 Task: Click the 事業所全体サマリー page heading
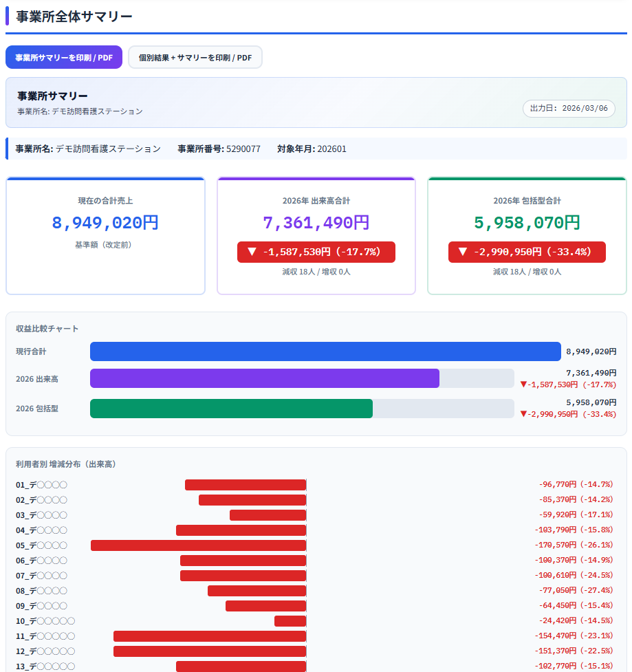point(74,17)
